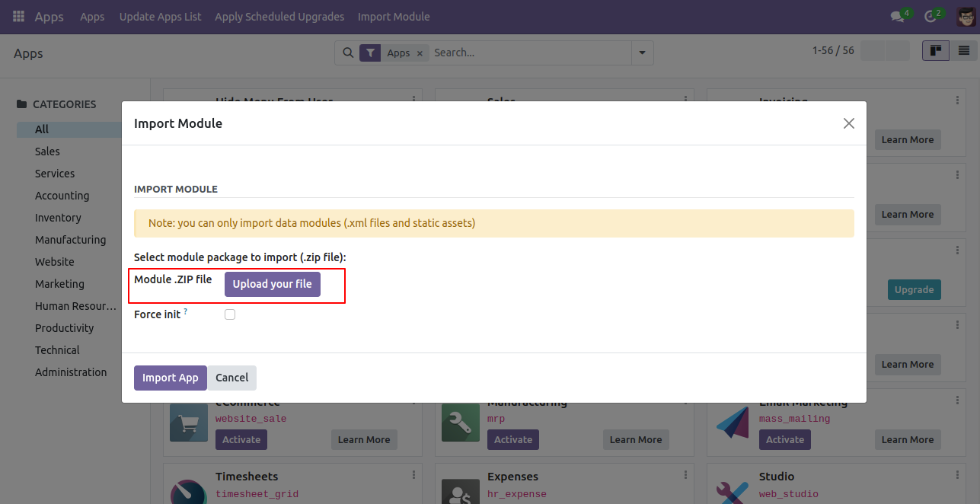The width and height of the screenshot is (980, 504).
Task: Open Studio card options menu
Action: pos(958,476)
